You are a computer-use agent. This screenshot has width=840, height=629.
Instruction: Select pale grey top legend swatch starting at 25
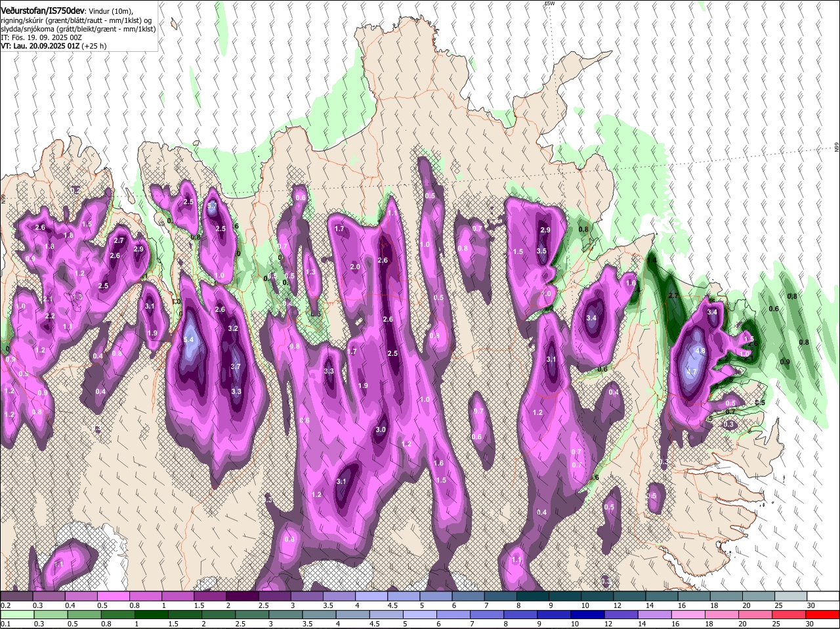click(791, 596)
